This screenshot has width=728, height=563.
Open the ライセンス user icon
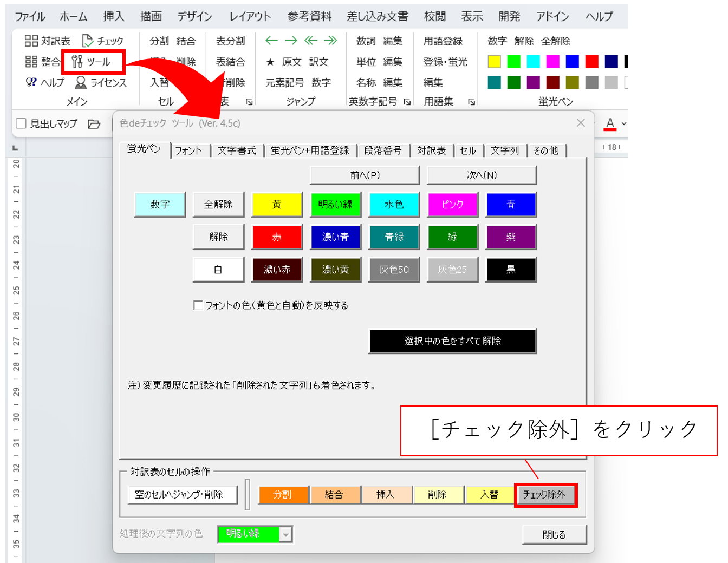coord(81,82)
